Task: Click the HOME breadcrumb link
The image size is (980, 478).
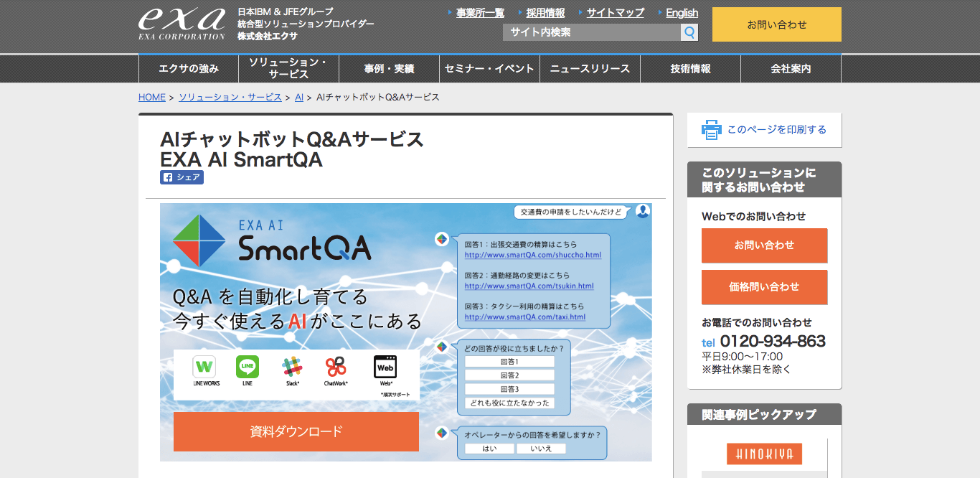Action: (x=152, y=97)
